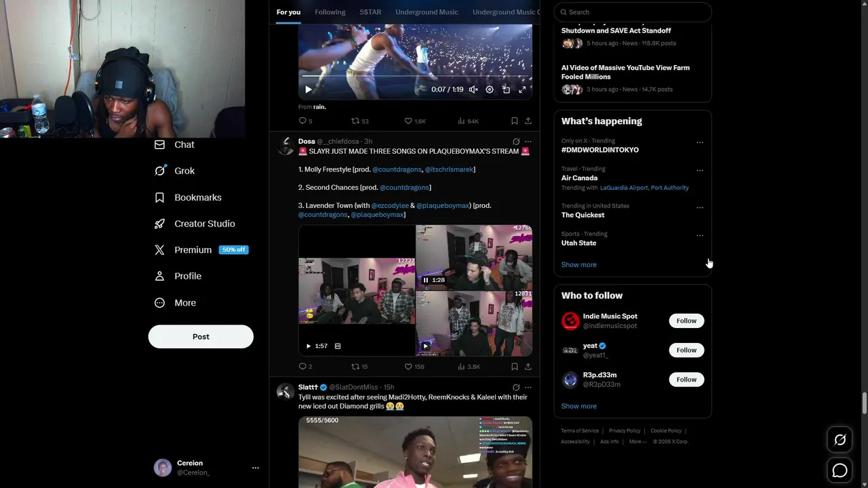Pause the 1:28 stream clip
The width and height of the screenshot is (868, 488).
426,280
